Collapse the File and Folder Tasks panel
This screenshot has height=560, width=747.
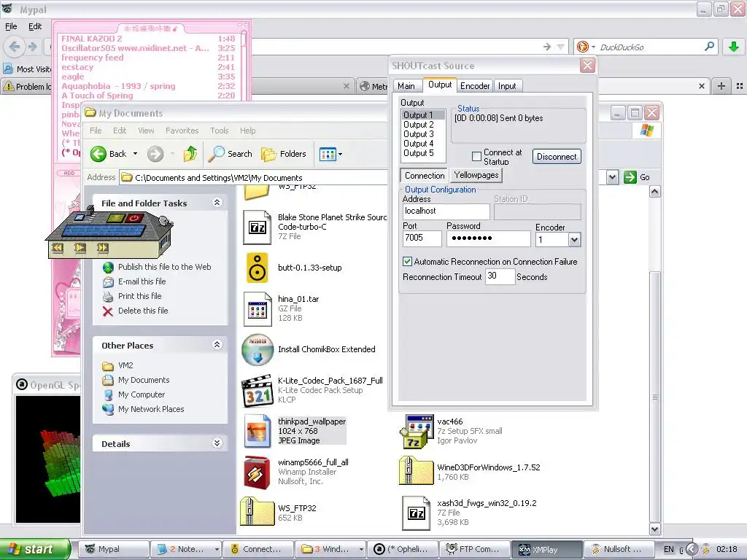[x=217, y=203]
